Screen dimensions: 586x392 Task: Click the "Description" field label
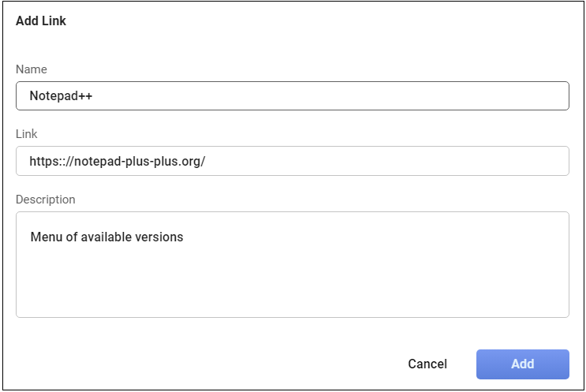click(x=46, y=200)
